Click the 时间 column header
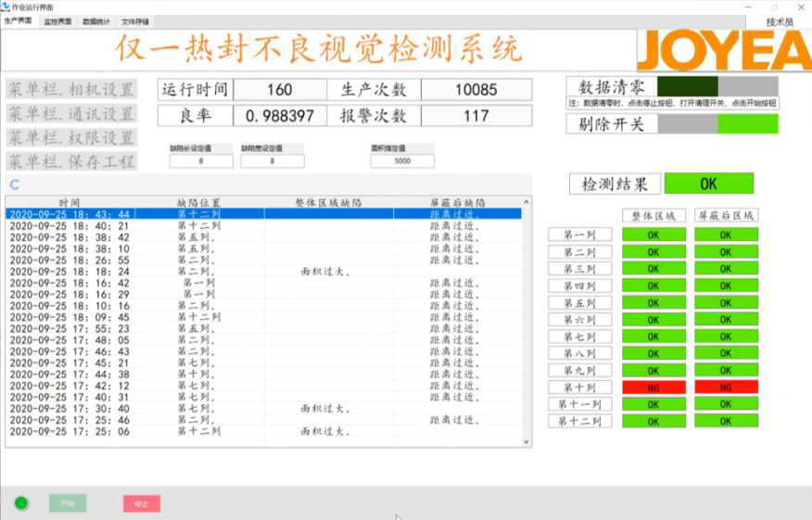812x520 pixels. coord(70,202)
